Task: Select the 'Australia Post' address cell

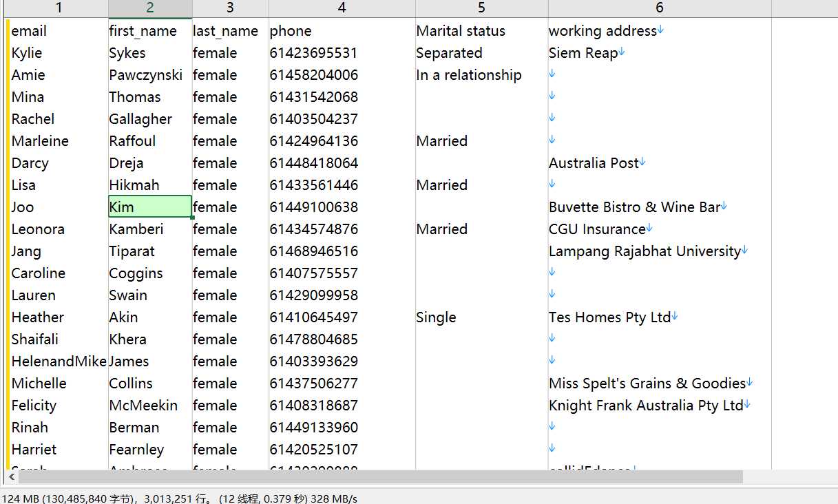Action: click(x=660, y=163)
